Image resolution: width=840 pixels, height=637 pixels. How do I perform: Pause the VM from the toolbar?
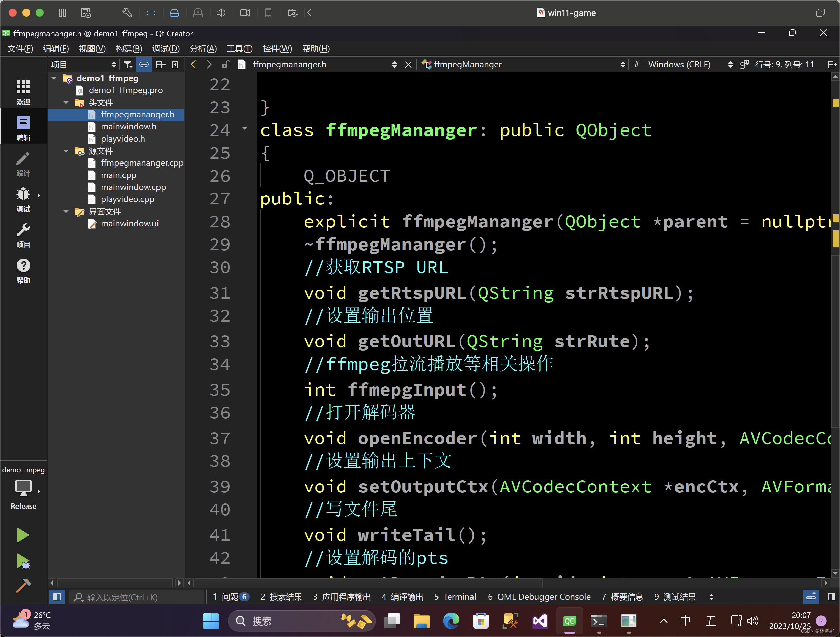[63, 13]
